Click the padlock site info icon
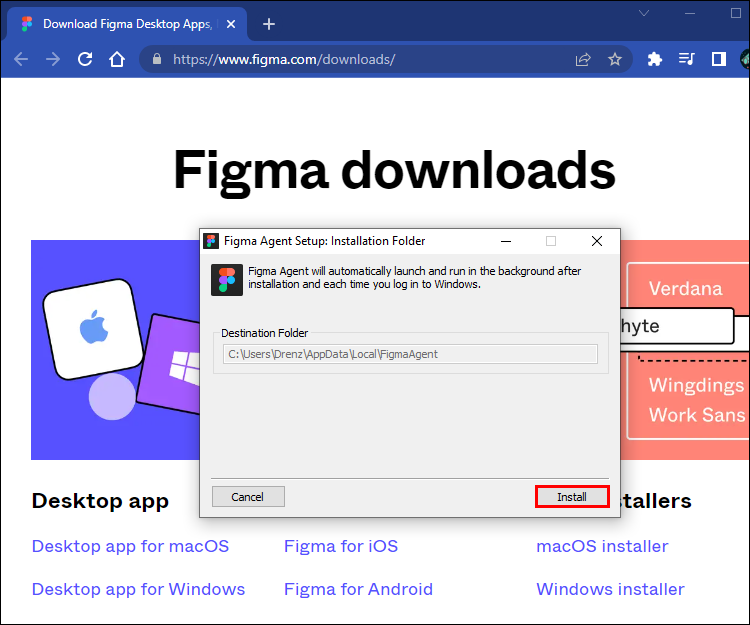This screenshot has height=625, width=750. [x=156, y=59]
